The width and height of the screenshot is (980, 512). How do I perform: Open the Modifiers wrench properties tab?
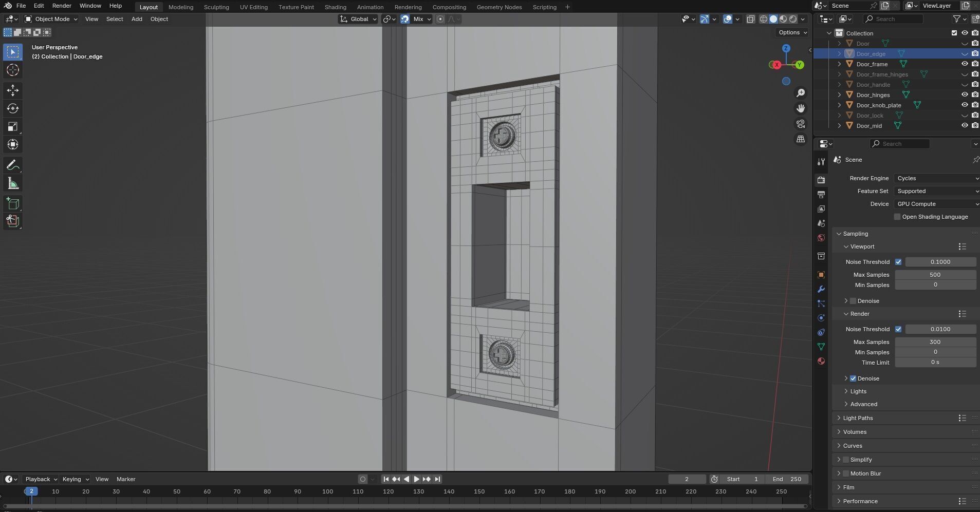click(x=821, y=289)
